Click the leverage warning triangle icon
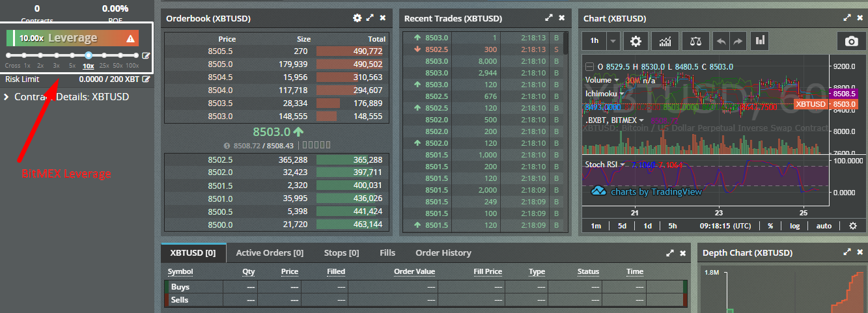The width and height of the screenshot is (868, 313). 130,38
